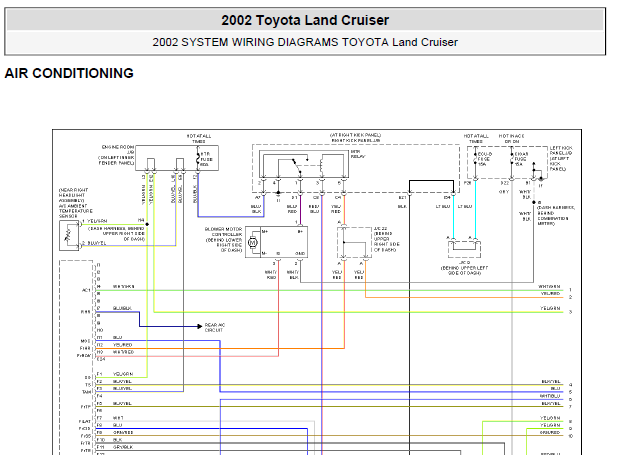The image size is (617, 455).
Task: Click the HTR RELAY label
Action: [x=358, y=154]
